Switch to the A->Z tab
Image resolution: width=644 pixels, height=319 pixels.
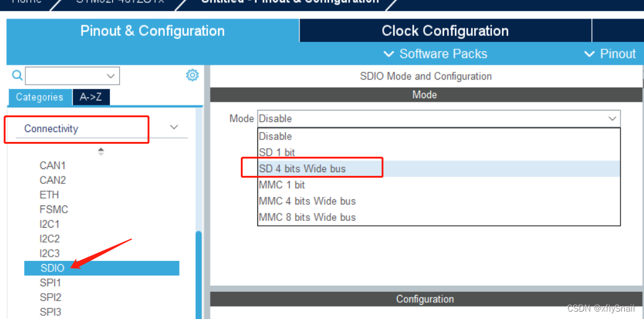tap(91, 97)
